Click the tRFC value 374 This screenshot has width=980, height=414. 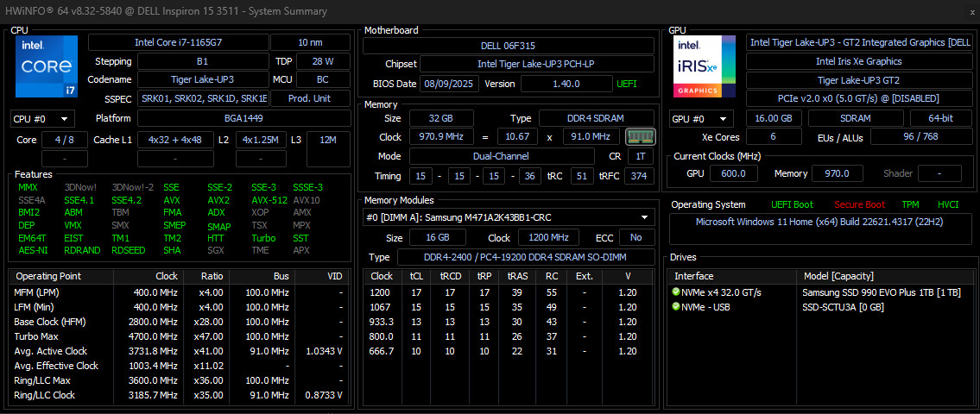pyautogui.click(x=639, y=176)
